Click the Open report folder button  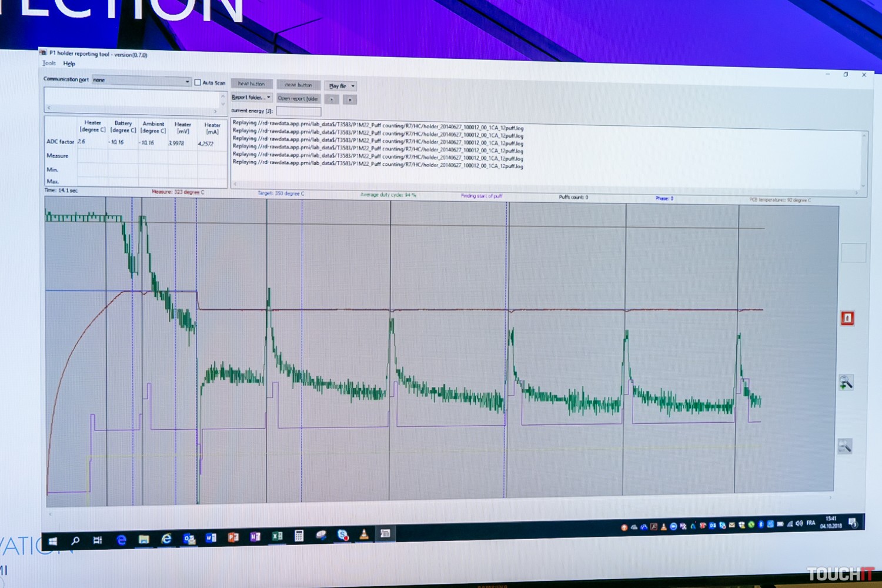[x=298, y=99]
